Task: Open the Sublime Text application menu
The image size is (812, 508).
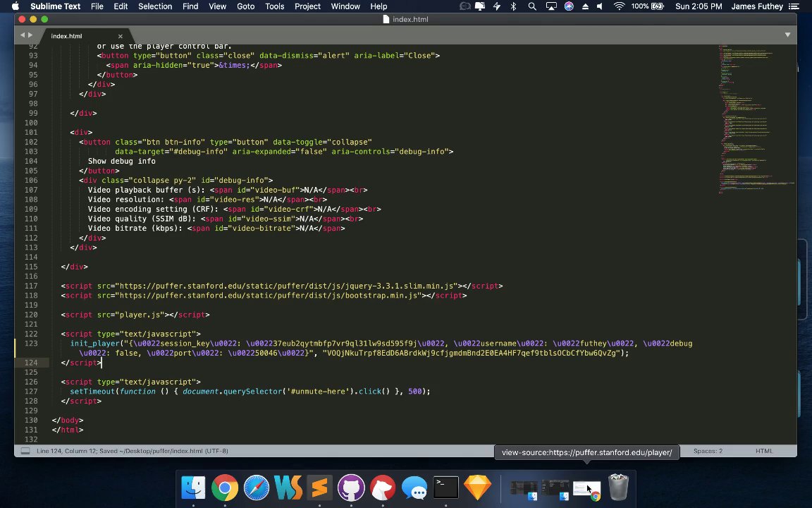Action: pyautogui.click(x=56, y=6)
